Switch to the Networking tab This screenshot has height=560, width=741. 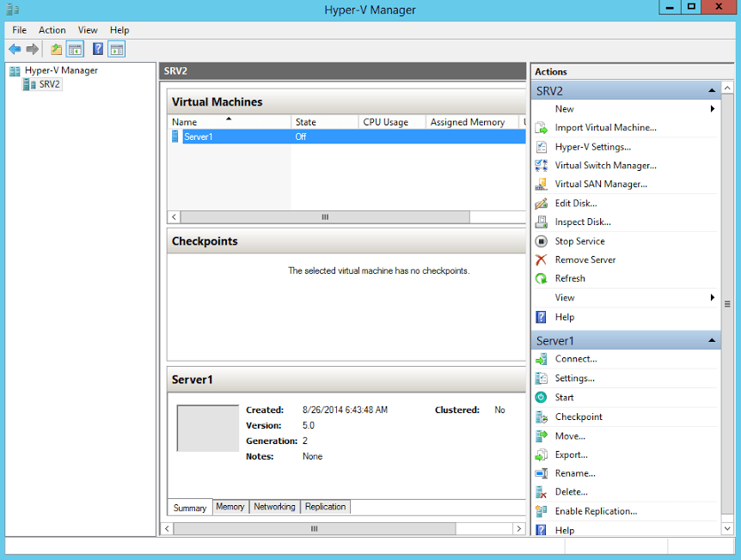click(274, 507)
